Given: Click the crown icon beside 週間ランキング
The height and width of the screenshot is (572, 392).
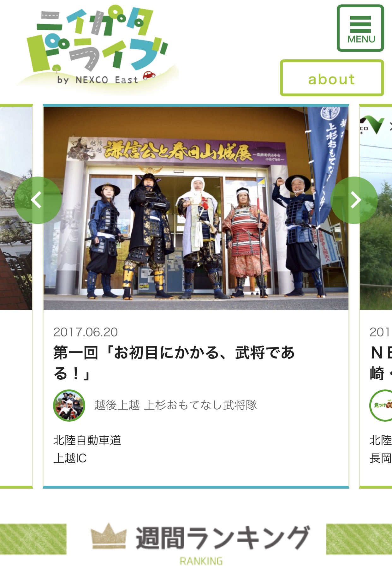Looking at the screenshot, I should pos(109,536).
